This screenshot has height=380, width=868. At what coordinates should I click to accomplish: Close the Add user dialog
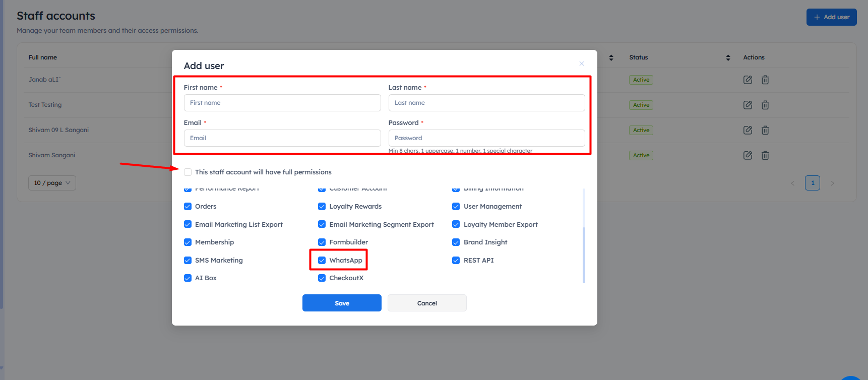[x=582, y=64]
